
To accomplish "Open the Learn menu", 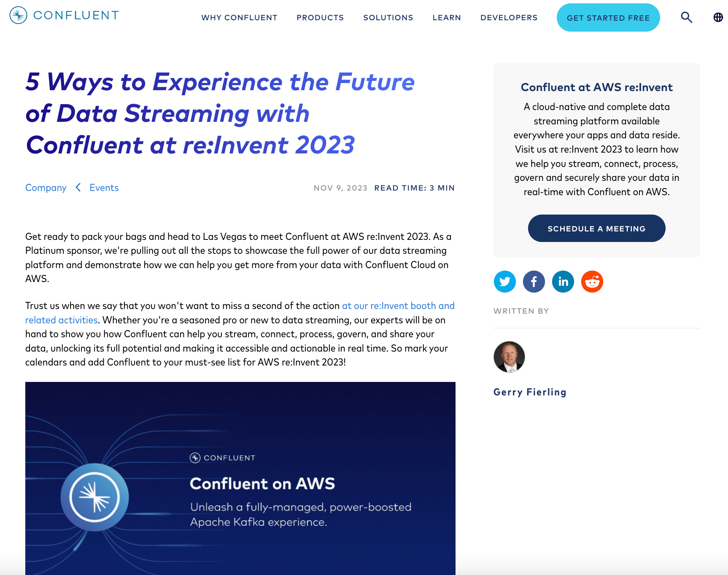I will (x=447, y=18).
